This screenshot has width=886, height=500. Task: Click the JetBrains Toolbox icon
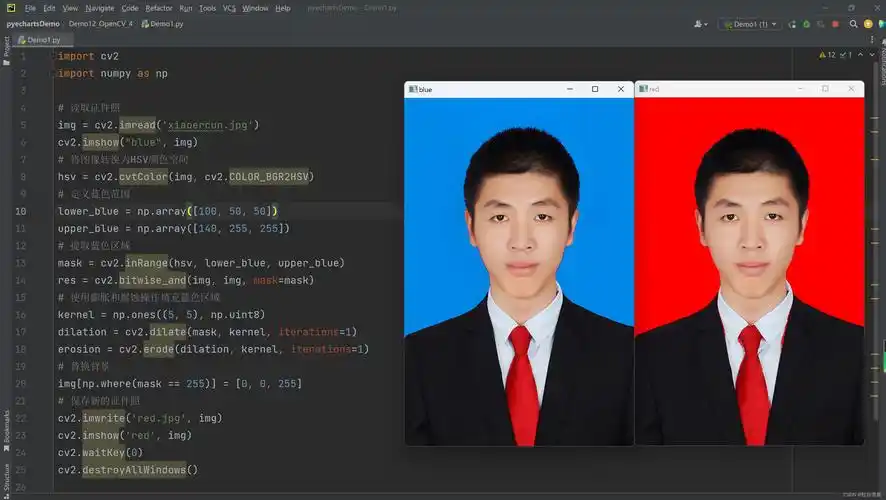[881, 24]
